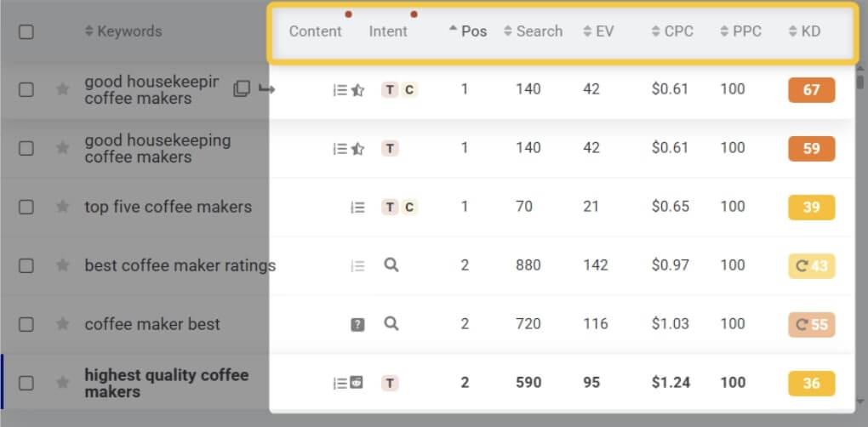Click the arrow export icon in first row
The width and height of the screenshot is (868, 427).
[267, 89]
